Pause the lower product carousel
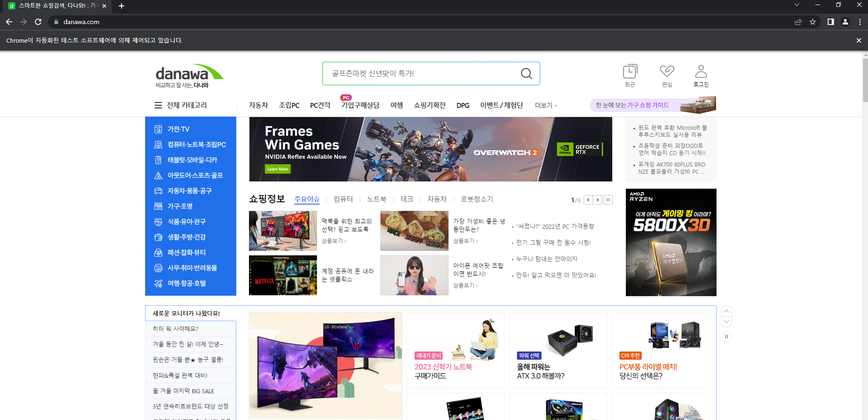Screen dimensions: 868x420 tap(727, 337)
